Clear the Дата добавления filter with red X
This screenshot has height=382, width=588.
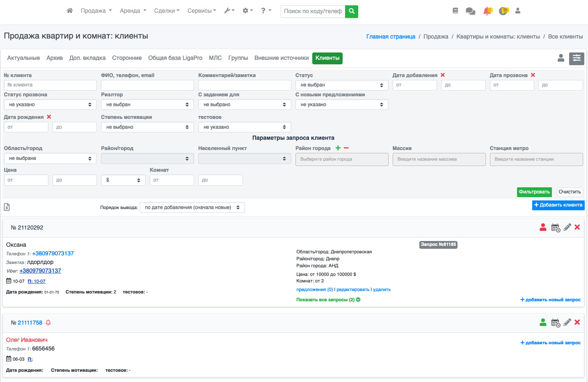pyautogui.click(x=443, y=75)
